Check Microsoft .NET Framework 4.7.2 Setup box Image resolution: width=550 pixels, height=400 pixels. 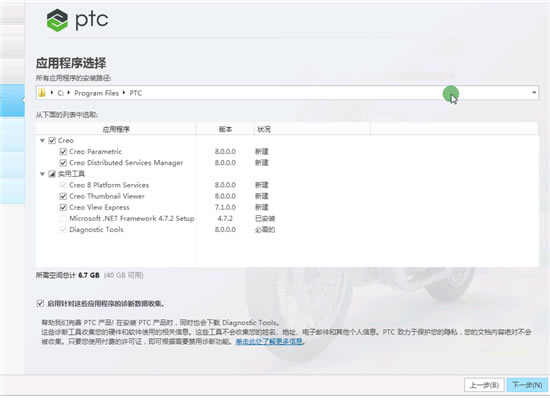pos(63,219)
